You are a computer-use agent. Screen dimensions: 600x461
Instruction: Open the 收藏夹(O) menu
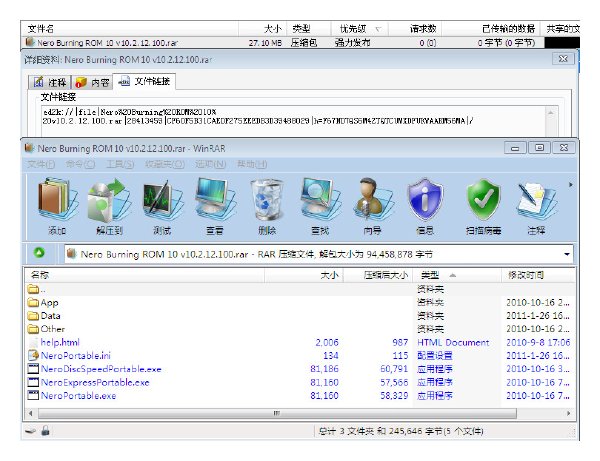point(165,164)
